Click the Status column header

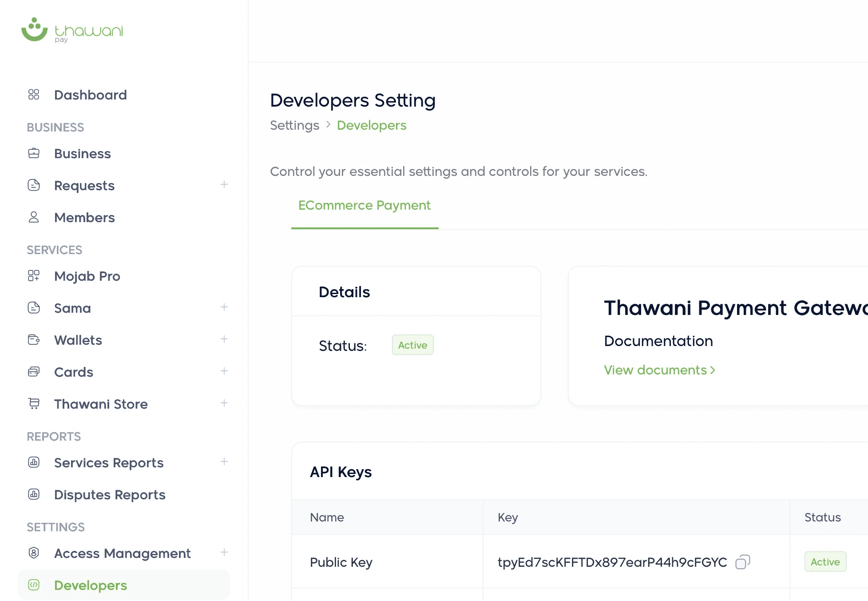click(x=823, y=517)
